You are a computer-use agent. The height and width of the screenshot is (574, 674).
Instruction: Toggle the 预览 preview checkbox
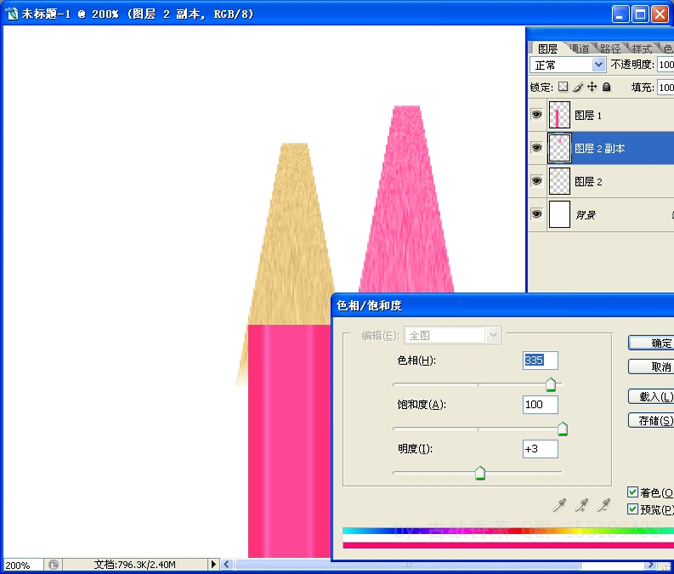pyautogui.click(x=632, y=509)
